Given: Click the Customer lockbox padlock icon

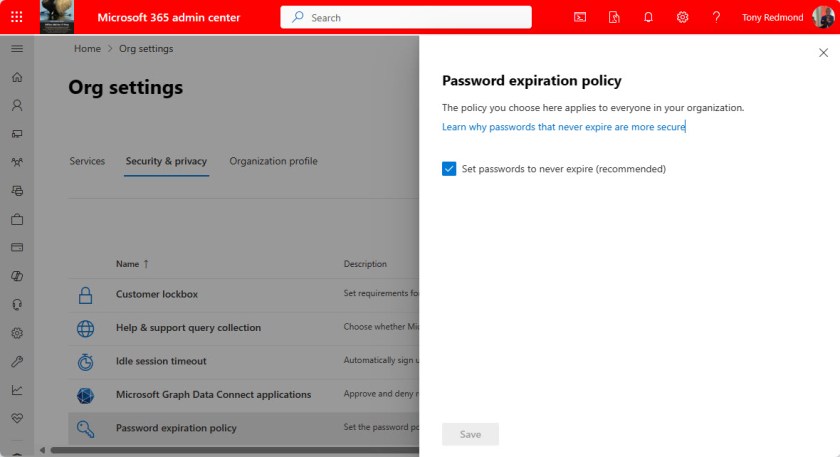Looking at the screenshot, I should 86,295.
